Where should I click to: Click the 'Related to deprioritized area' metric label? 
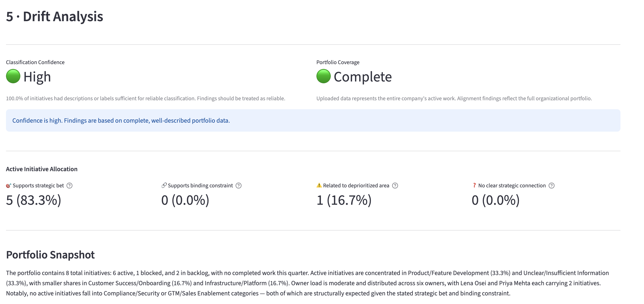[356, 185]
